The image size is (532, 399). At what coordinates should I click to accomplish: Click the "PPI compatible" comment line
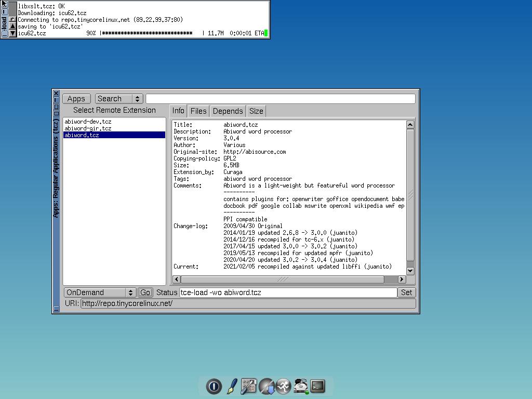[245, 219]
